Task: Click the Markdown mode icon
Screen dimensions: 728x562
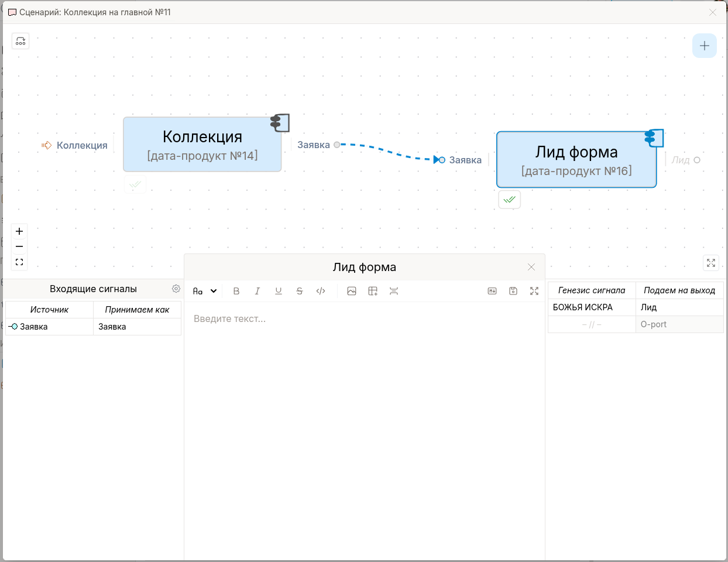Action: pos(492,291)
